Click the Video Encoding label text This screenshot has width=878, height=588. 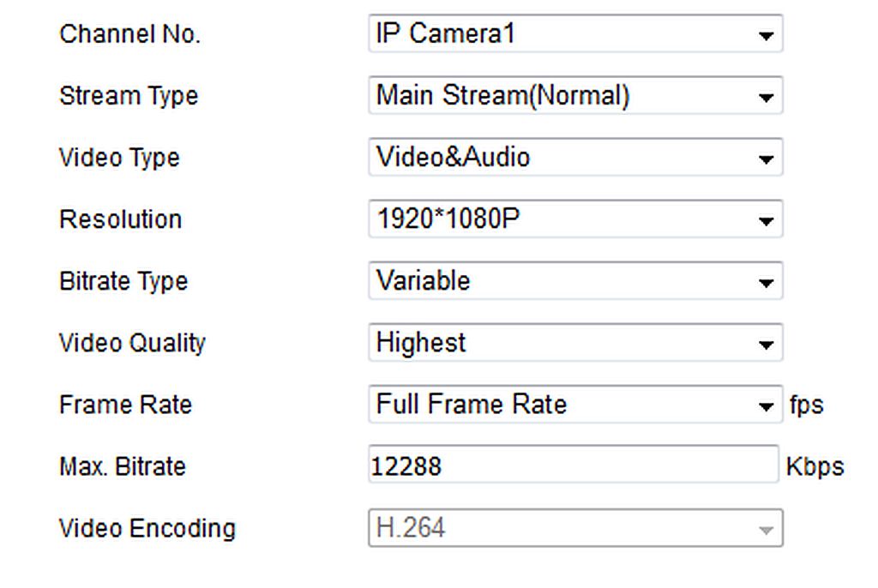pos(147,529)
